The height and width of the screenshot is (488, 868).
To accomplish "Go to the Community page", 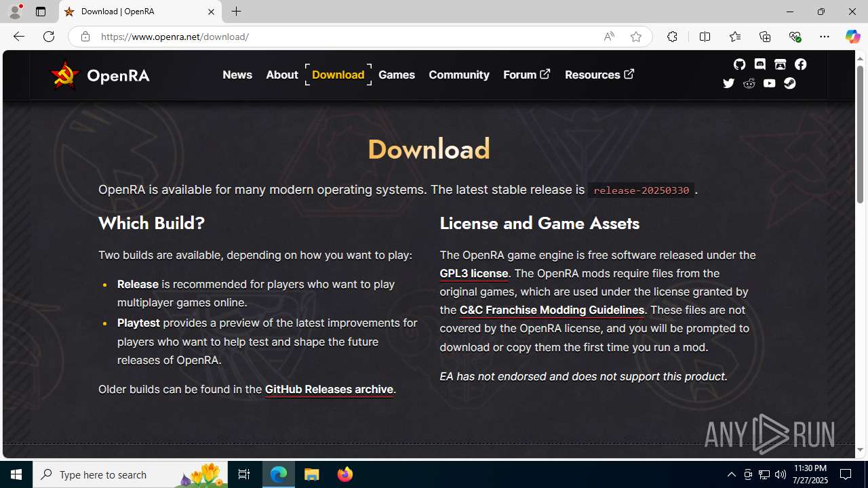I will [x=459, y=75].
